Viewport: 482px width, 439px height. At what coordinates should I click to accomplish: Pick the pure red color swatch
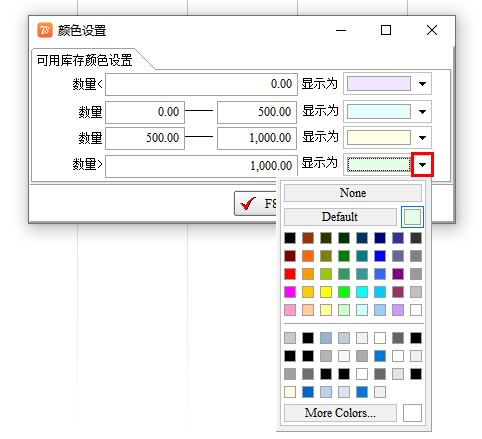click(x=290, y=274)
